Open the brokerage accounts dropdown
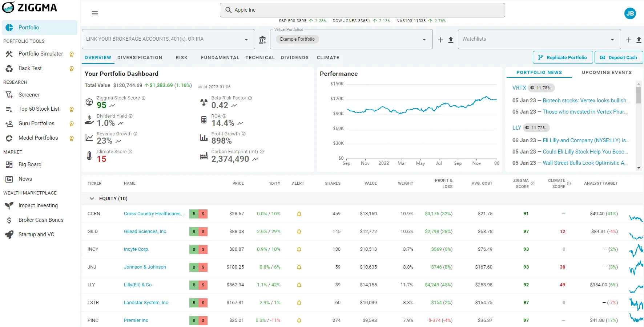Viewport: 644px width, 327px height. click(246, 40)
